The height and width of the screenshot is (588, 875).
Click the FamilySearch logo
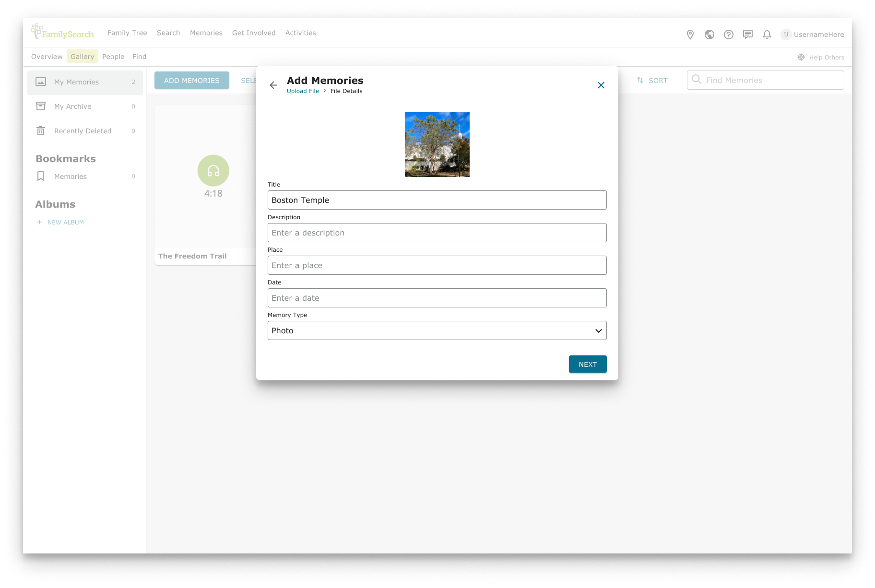point(62,32)
